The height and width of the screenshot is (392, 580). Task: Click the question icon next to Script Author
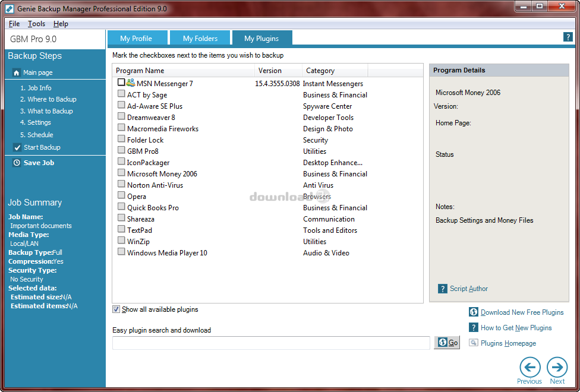(x=442, y=289)
